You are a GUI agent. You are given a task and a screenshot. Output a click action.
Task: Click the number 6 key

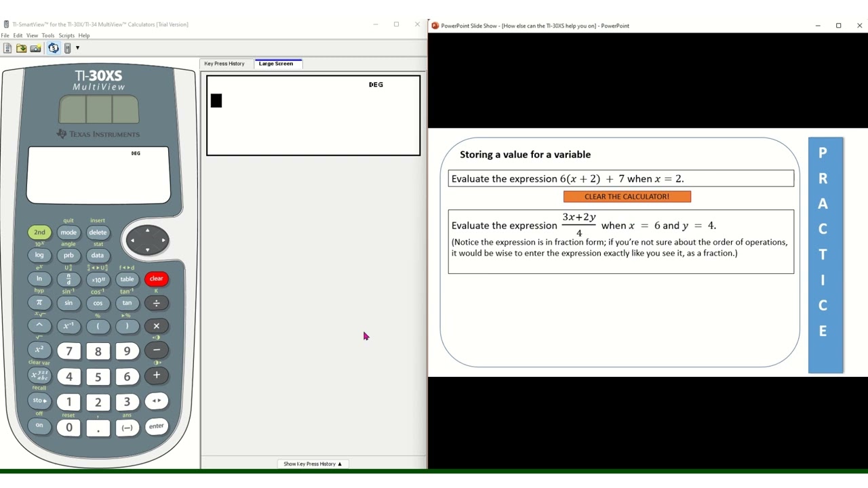127,377
